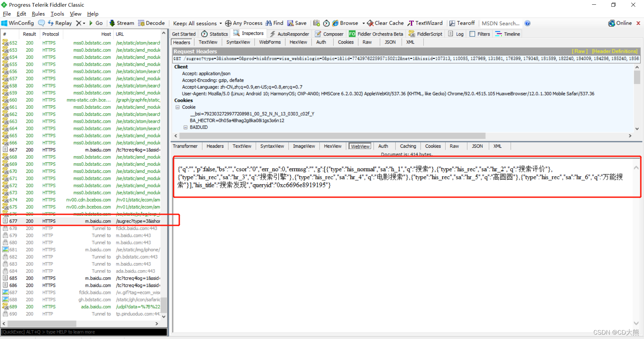Click the [Header Definitions] link

[x=614, y=51]
